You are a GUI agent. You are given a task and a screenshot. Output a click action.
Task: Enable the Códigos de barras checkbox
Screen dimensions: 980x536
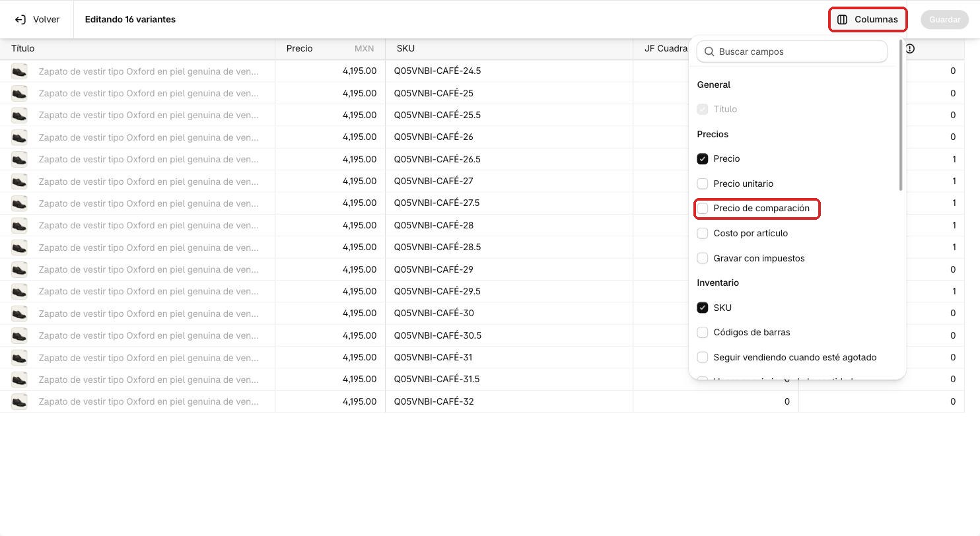[703, 333]
